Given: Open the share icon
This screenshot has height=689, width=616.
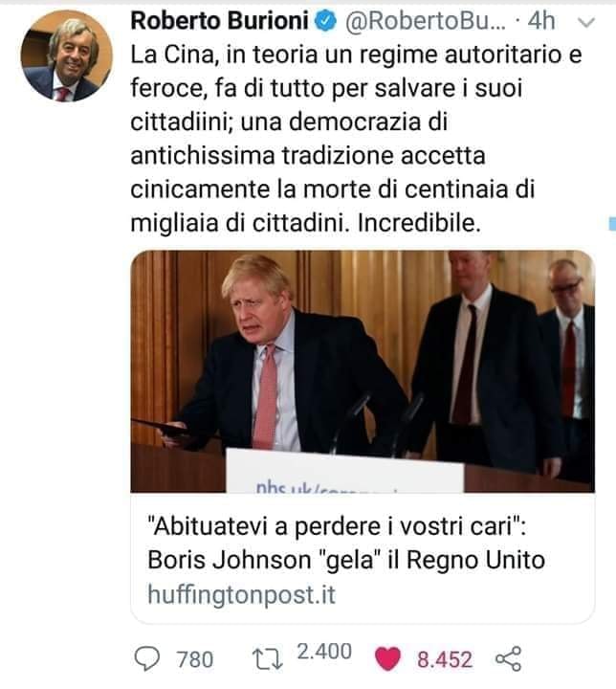Looking at the screenshot, I should point(508,658).
